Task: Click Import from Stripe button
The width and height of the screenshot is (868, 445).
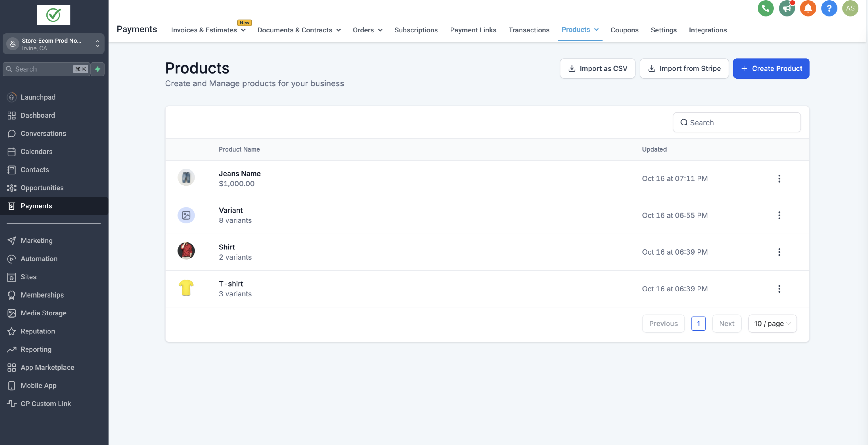Action: point(684,68)
